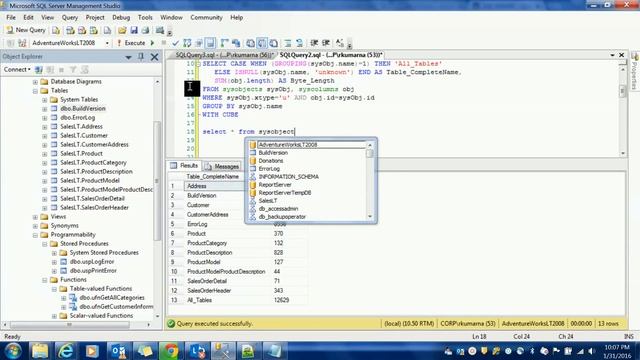The height and width of the screenshot is (360, 640).
Task: Increase the indent of selected lines
Action: click(326, 43)
